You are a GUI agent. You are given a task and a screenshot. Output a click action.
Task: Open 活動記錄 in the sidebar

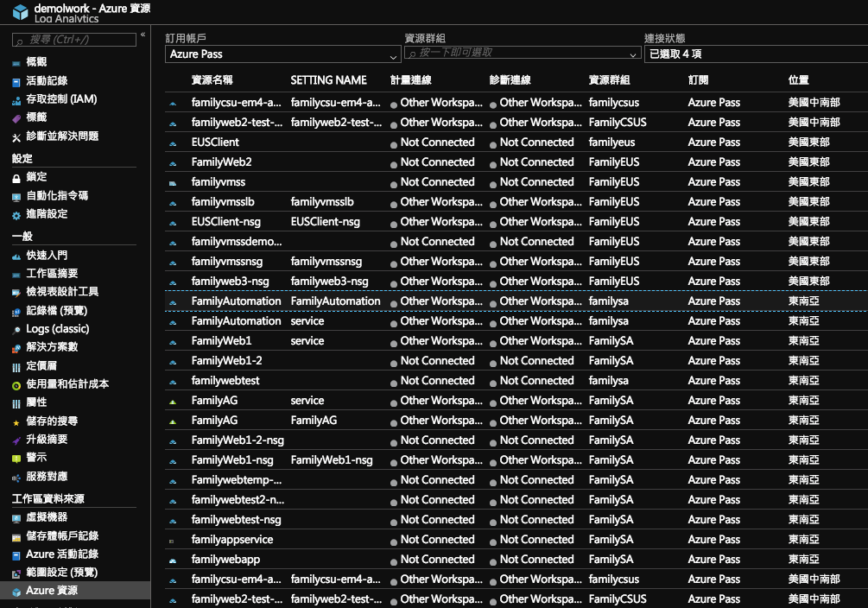[x=47, y=81]
